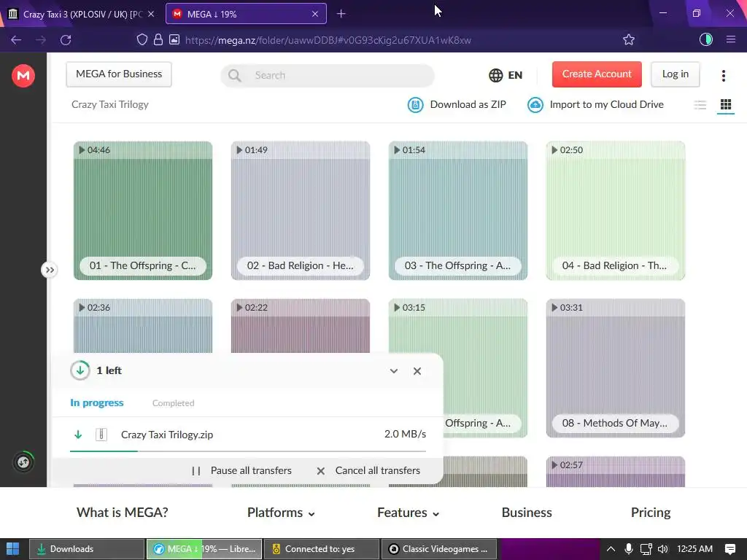747x560 pixels.
Task: Open the EN language selector
Action: [506, 75]
